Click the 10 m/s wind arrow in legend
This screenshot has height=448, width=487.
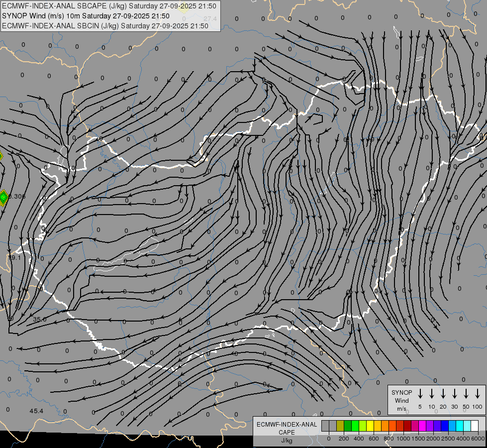pos(432,394)
